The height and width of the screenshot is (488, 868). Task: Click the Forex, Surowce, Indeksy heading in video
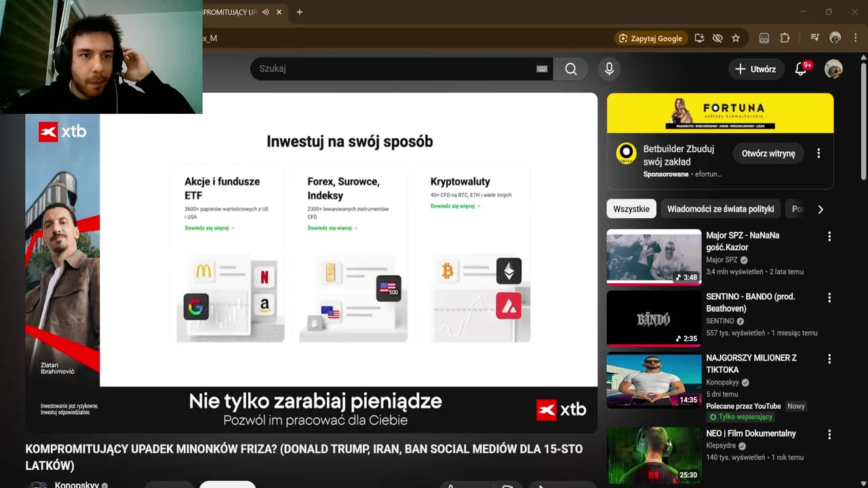pyautogui.click(x=344, y=188)
